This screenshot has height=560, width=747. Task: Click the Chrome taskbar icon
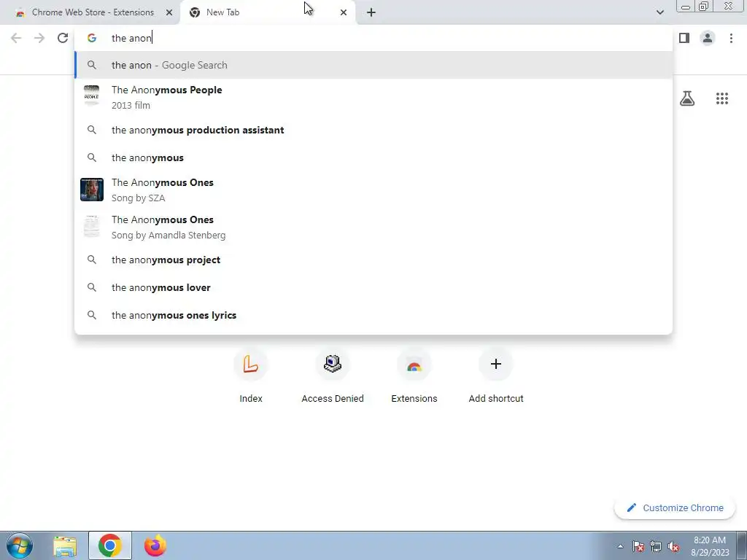tap(110, 545)
